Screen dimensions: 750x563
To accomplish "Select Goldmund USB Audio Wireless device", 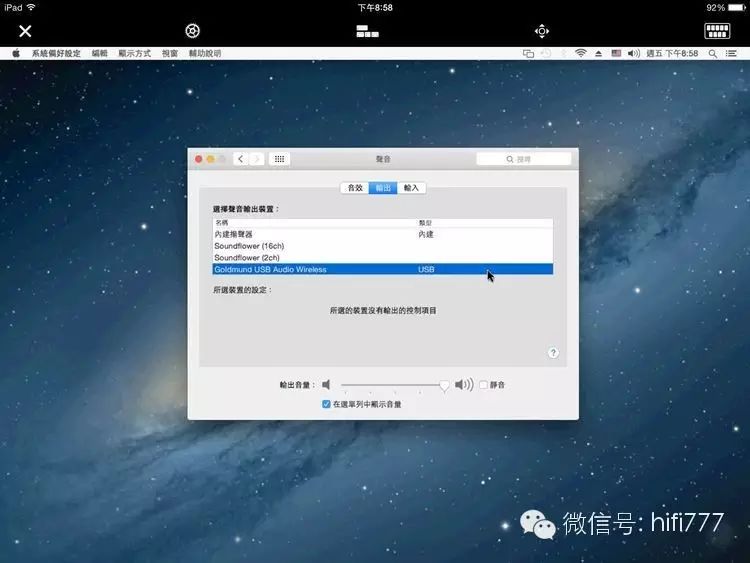I will point(383,269).
